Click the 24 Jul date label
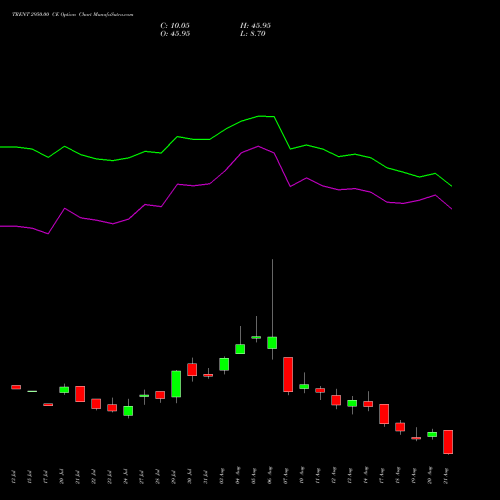 (x=126, y=477)
